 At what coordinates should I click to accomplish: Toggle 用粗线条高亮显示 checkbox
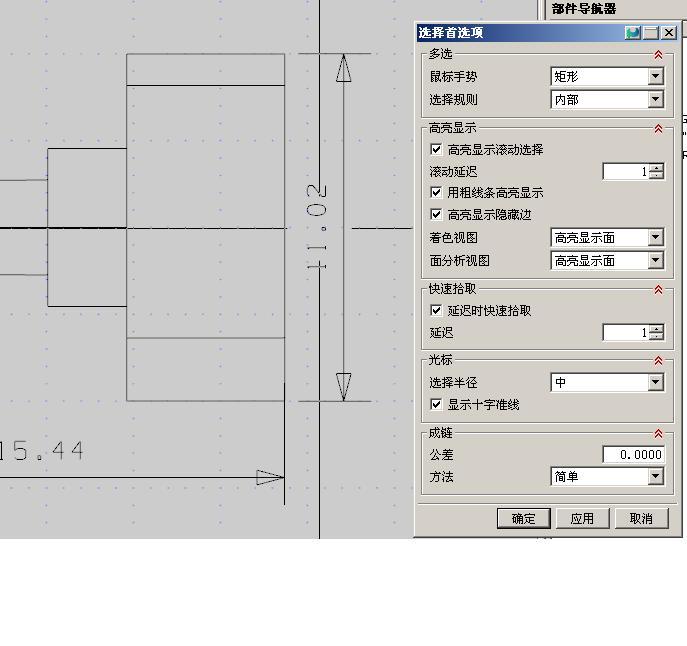436,192
